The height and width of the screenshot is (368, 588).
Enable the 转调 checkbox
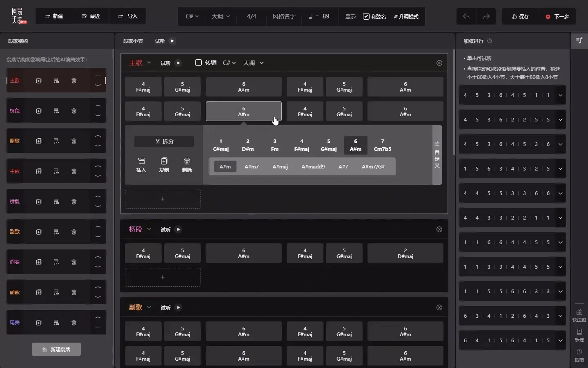(198, 63)
